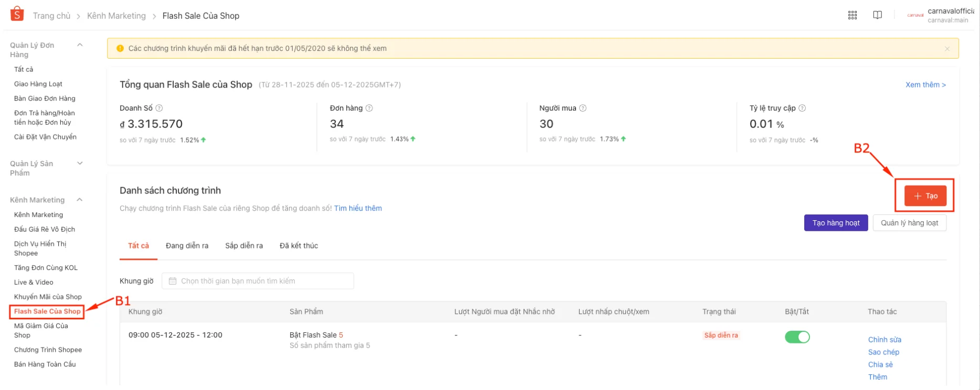Click info icon next to Doanh Số
Image resolution: width=980 pixels, height=390 pixels.
(159, 108)
